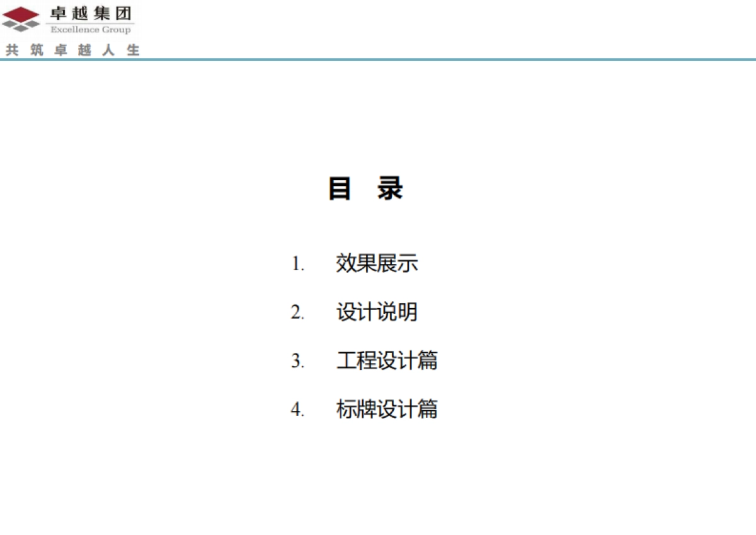Click the 共 character in the slogan

pos(12,50)
